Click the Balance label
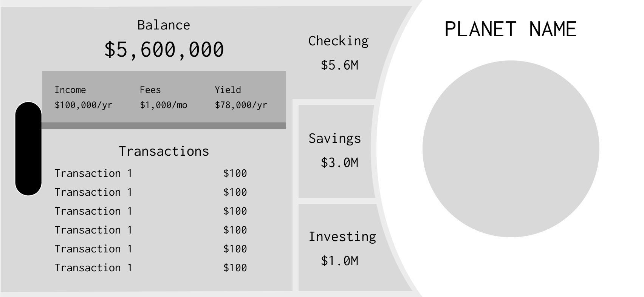The image size is (644, 297). point(164,25)
